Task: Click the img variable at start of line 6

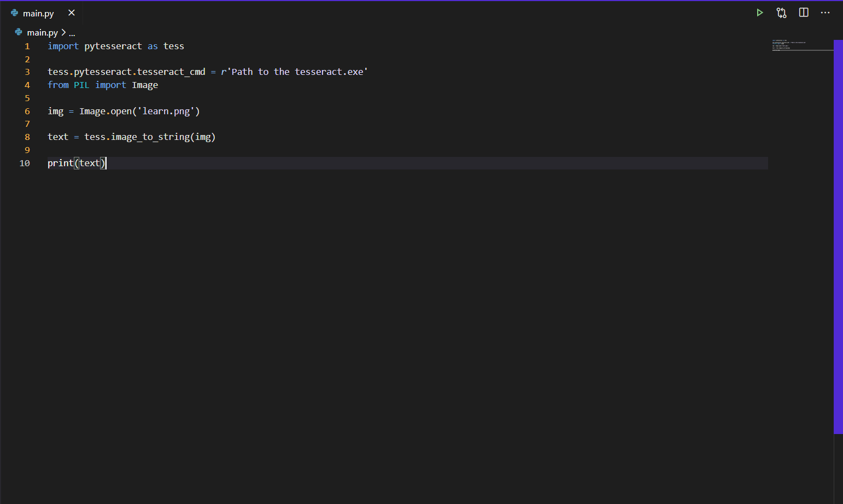Action: coord(56,112)
